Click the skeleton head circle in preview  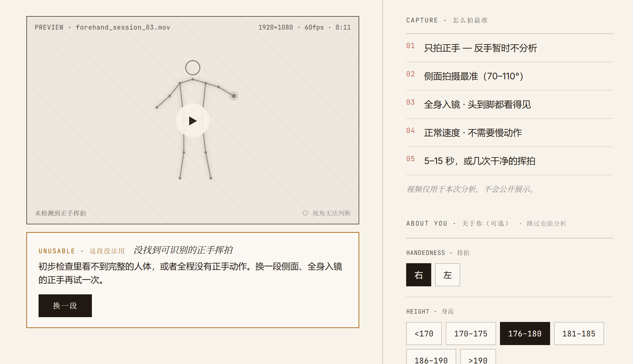(x=193, y=68)
